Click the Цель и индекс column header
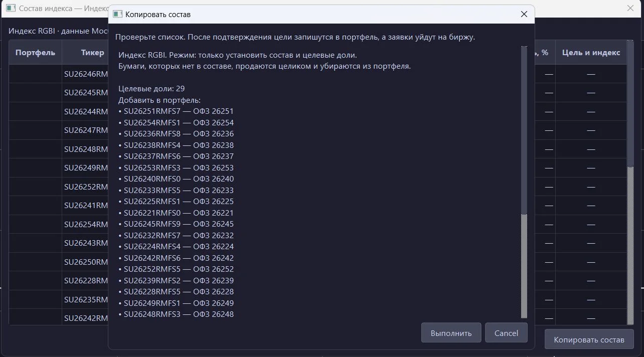This screenshot has width=644, height=357. pyautogui.click(x=591, y=53)
